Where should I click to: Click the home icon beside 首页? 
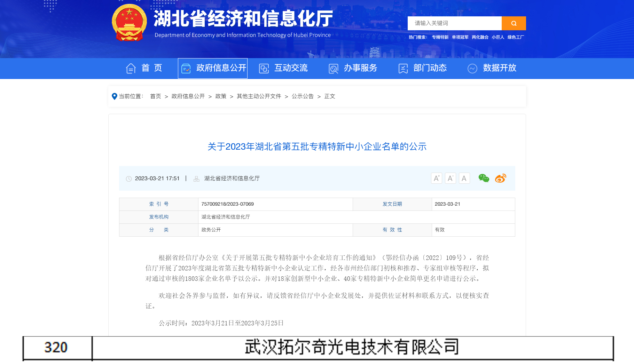point(131,68)
